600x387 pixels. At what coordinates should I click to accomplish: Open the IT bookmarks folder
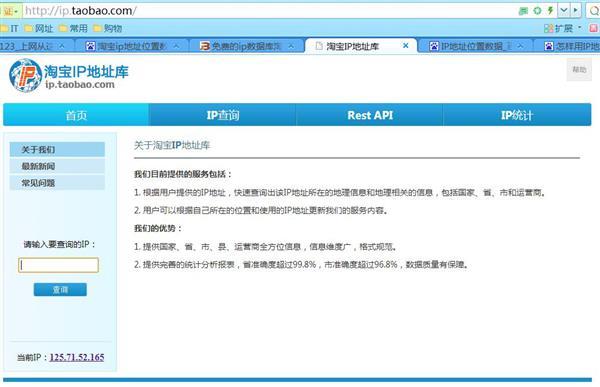coord(10,28)
